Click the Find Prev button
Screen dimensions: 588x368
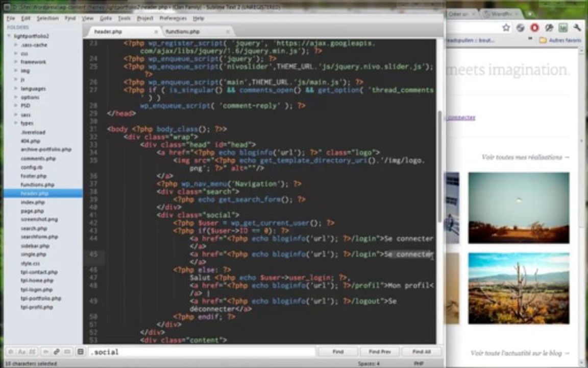tap(380, 352)
